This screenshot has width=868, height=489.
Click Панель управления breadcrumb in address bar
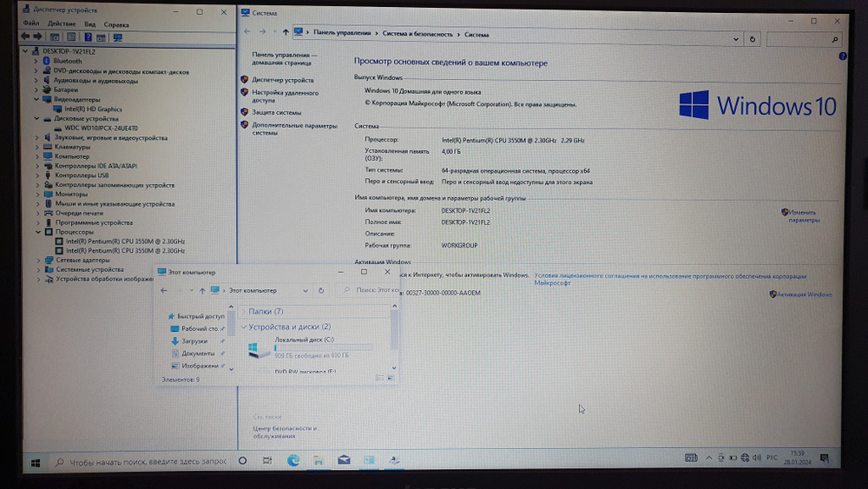342,33
